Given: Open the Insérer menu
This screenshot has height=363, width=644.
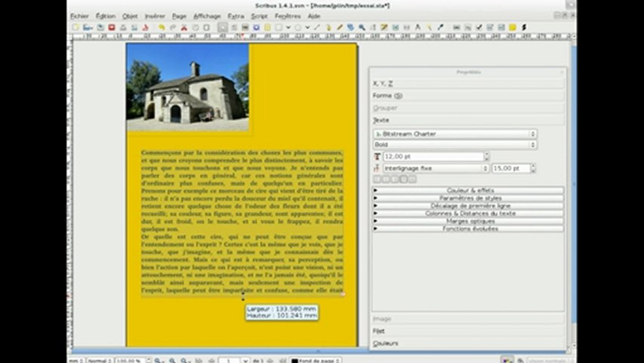Looking at the screenshot, I should tap(155, 16).
